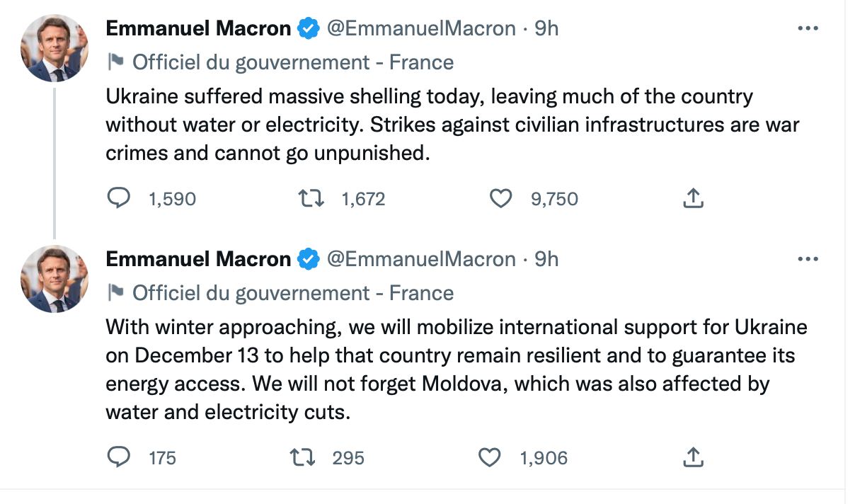Screen dimensions: 855x504
Task: Retweet the massive shelling tweet
Action: point(311,199)
